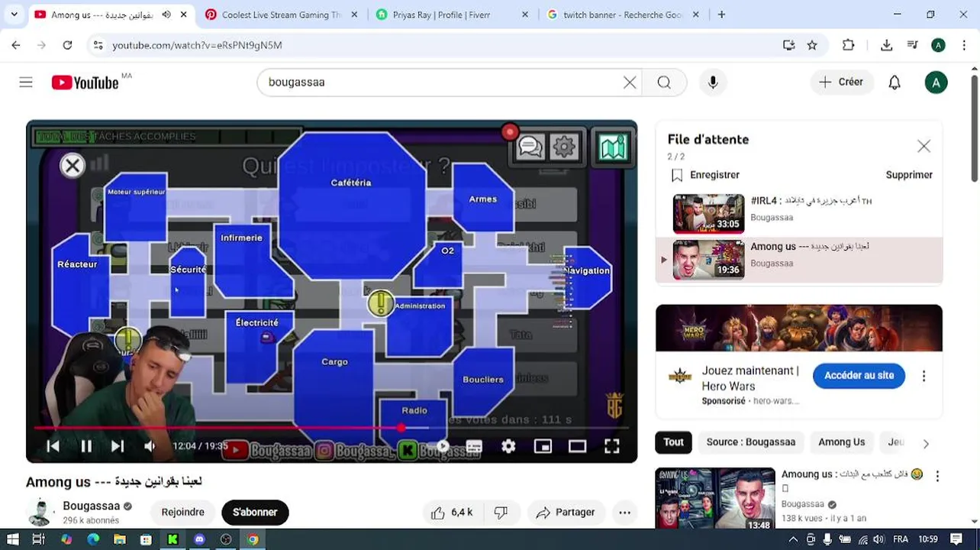Image resolution: width=980 pixels, height=550 pixels.
Task: Mute the tab via its speaker icon
Action: pos(166,15)
